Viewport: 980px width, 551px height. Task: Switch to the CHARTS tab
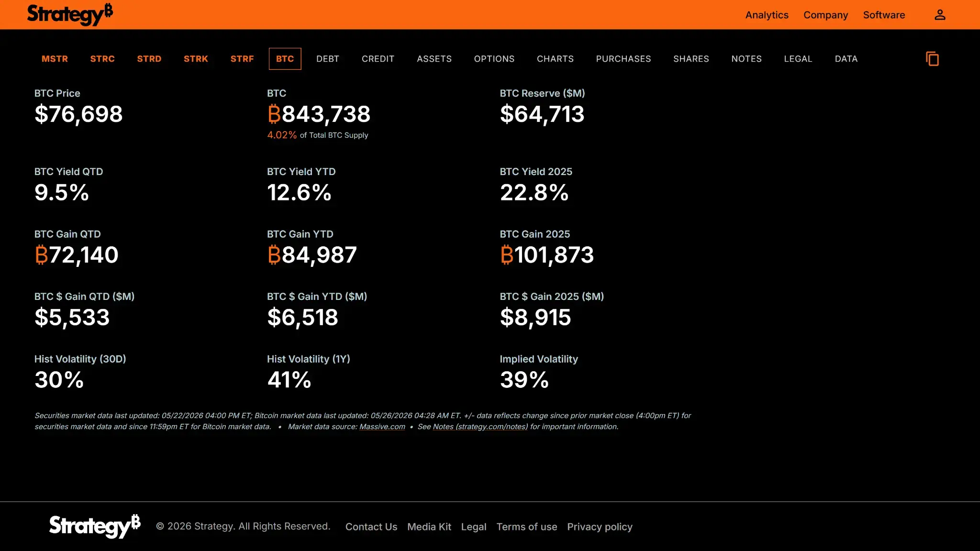click(555, 59)
